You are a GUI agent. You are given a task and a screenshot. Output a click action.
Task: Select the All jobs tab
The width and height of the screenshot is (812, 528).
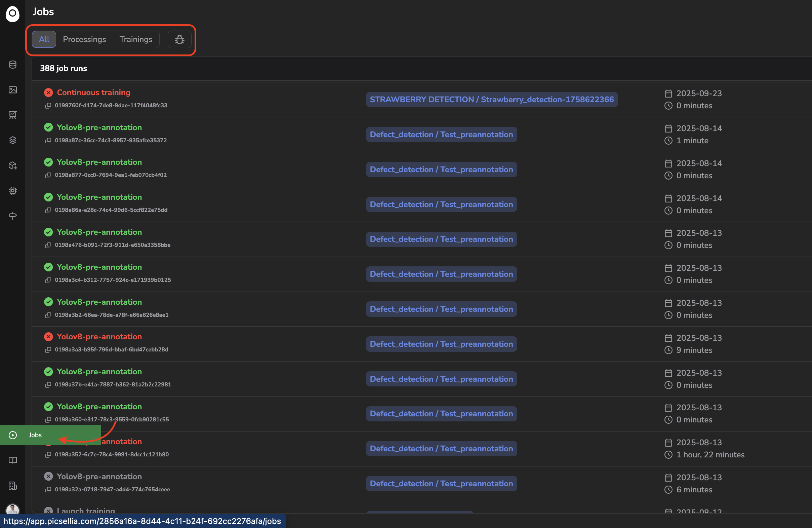(44, 39)
